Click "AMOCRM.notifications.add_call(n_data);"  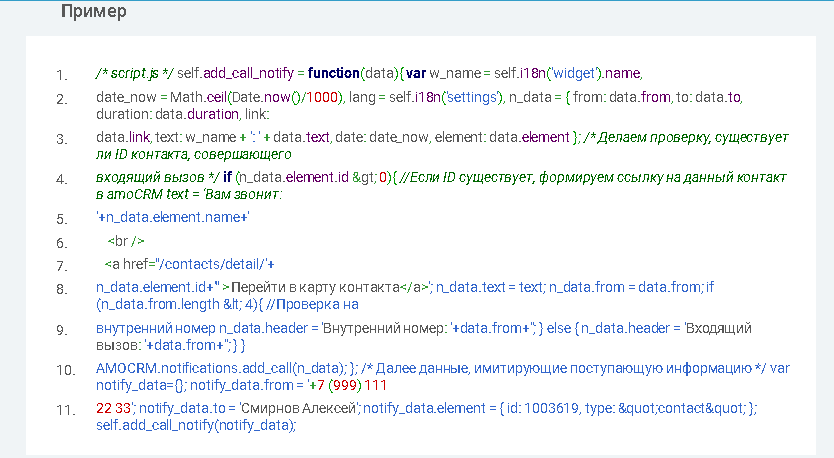pyautogui.click(x=222, y=368)
